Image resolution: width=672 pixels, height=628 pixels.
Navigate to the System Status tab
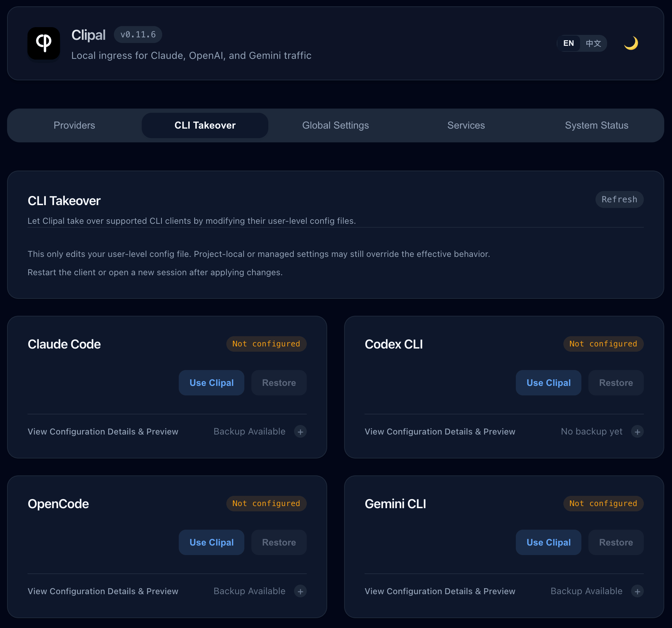(597, 125)
